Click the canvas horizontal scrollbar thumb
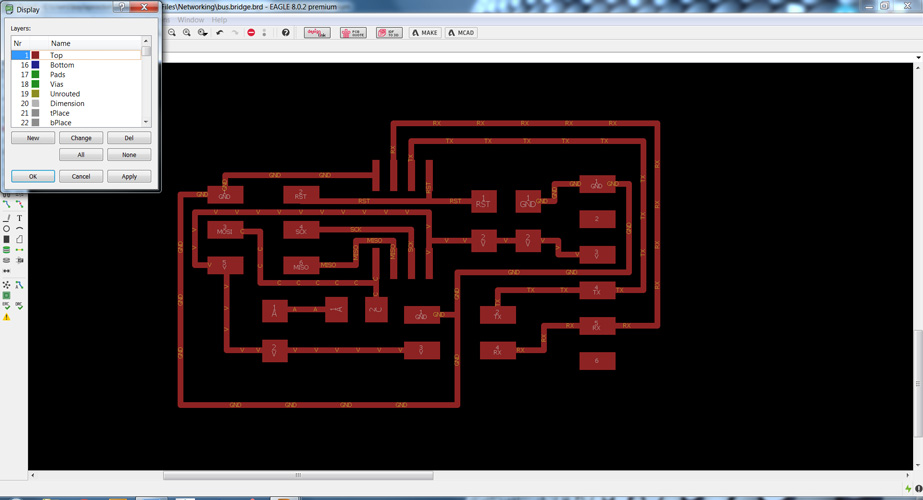This screenshot has height=500, width=923. pyautogui.click(x=298, y=475)
